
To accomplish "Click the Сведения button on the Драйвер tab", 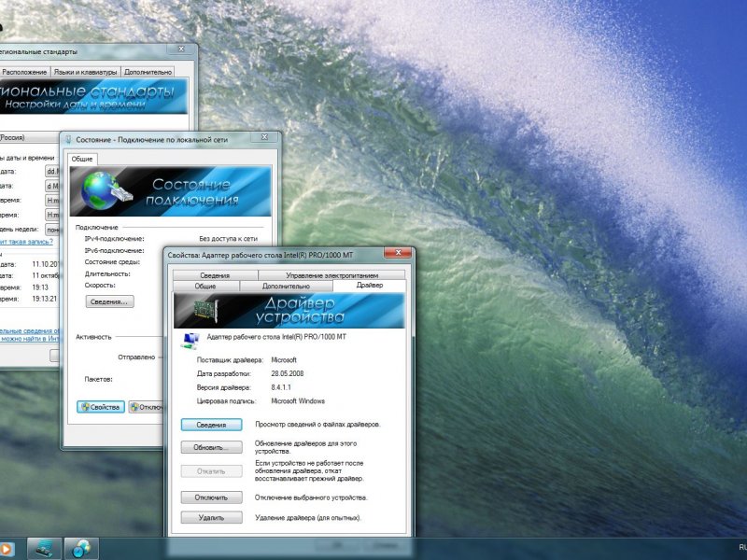I will (x=212, y=425).
